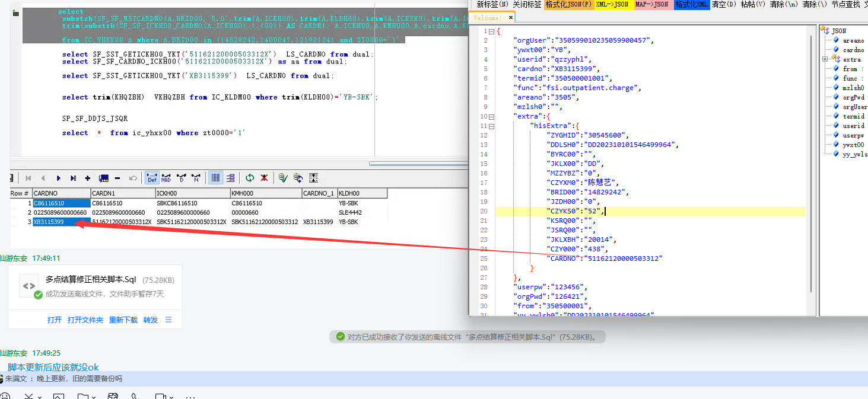Screen dimensions: 868x399
Task: Click the screenshot scissors icon
Action: (x=28, y=396)
